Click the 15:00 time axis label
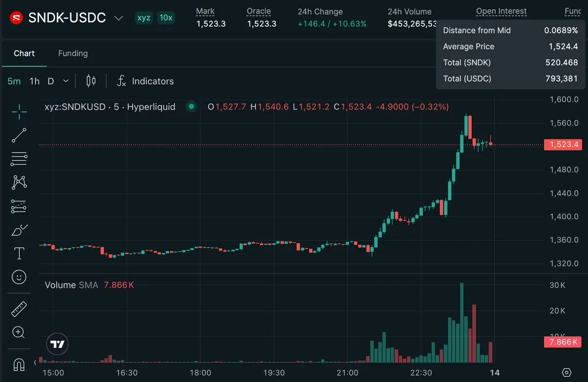The width and height of the screenshot is (588, 382). tap(53, 373)
